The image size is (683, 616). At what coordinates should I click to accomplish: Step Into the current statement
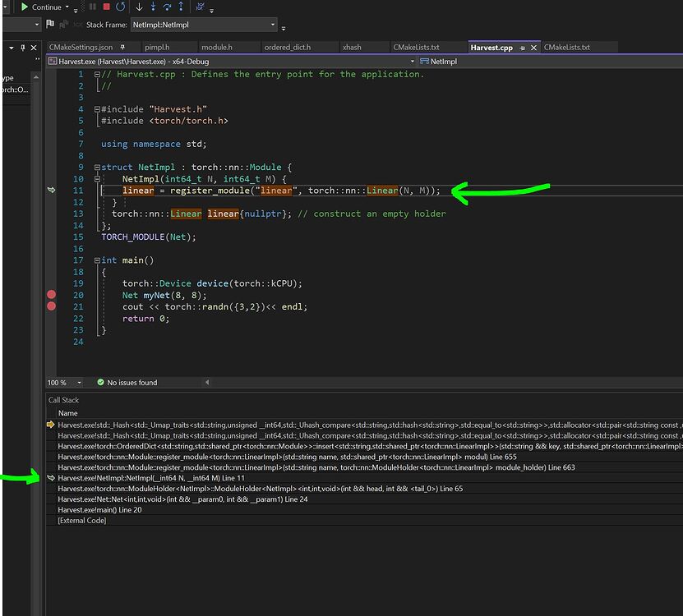point(154,7)
